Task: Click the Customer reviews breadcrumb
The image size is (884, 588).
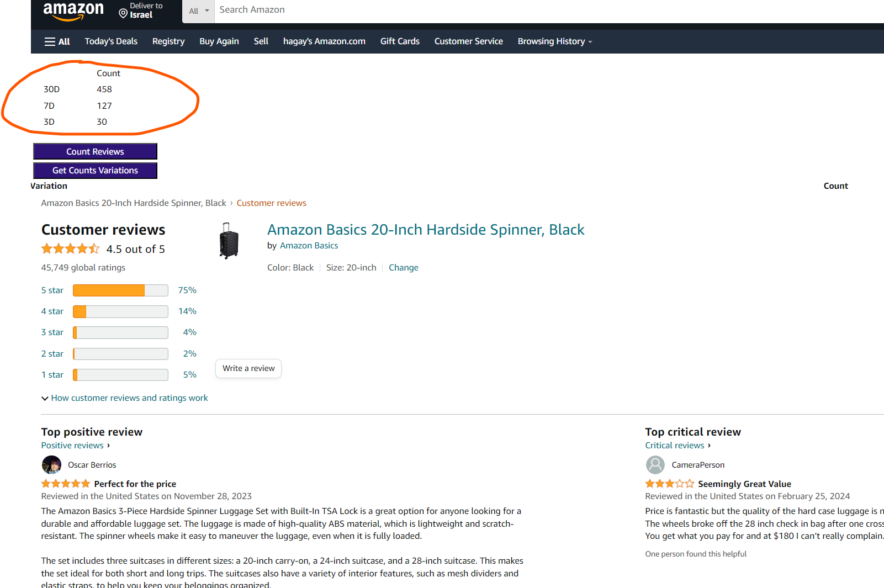Action: coord(272,203)
